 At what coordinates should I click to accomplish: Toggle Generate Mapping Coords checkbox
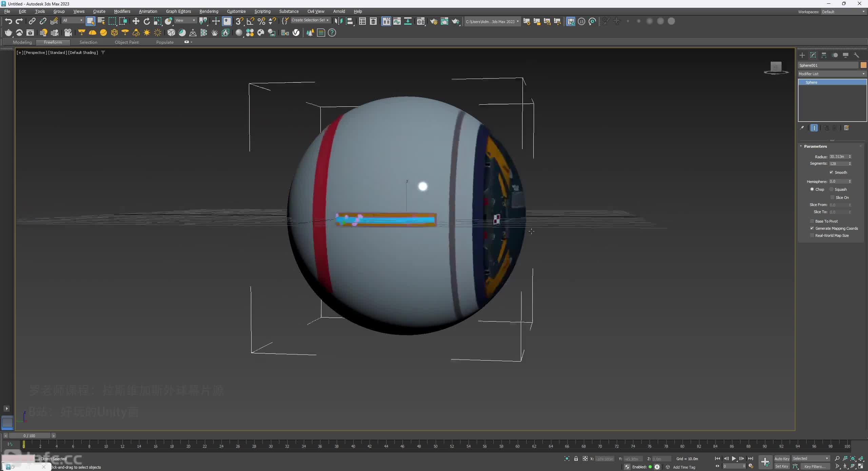click(x=812, y=228)
